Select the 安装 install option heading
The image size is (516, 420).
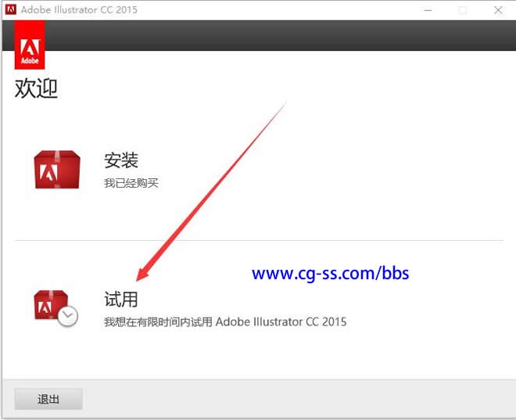pyautogui.click(x=121, y=160)
